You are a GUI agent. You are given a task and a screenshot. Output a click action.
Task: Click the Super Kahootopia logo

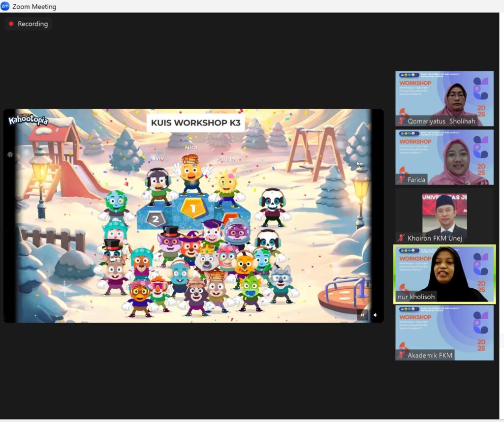pos(28,120)
